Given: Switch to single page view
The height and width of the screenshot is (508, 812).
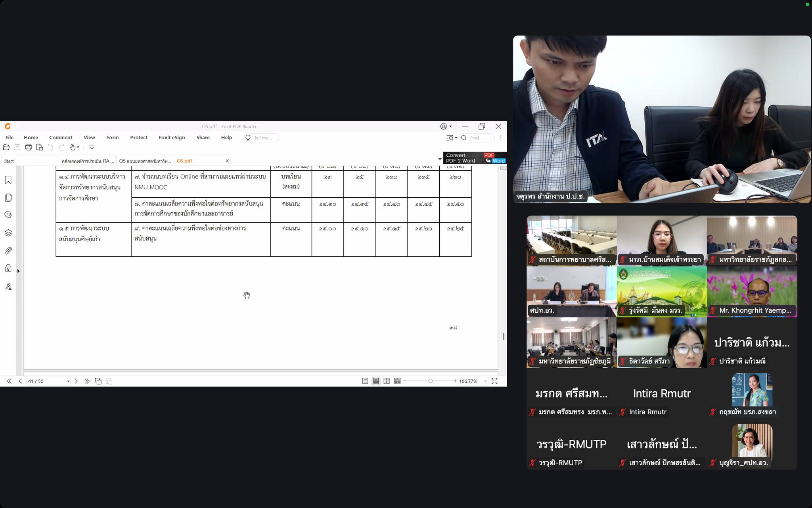Looking at the screenshot, I should coord(365,381).
